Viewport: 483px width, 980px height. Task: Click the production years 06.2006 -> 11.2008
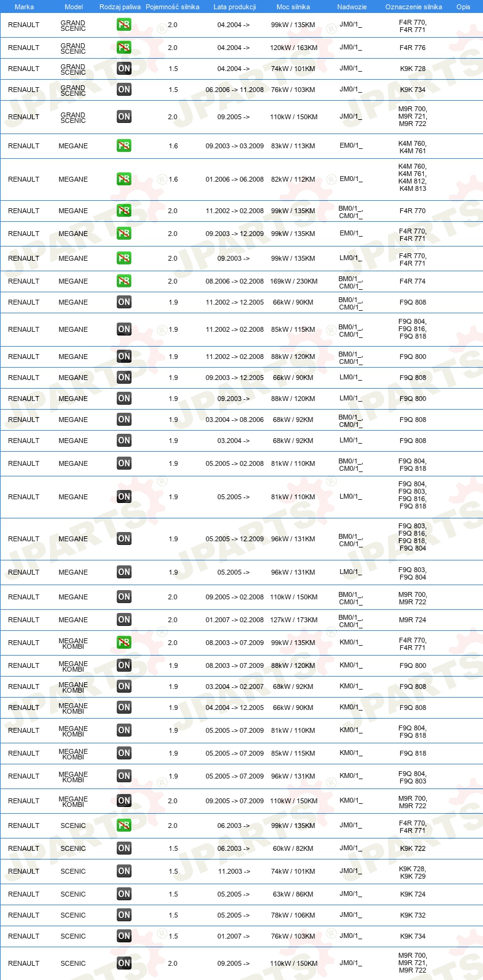point(235,90)
